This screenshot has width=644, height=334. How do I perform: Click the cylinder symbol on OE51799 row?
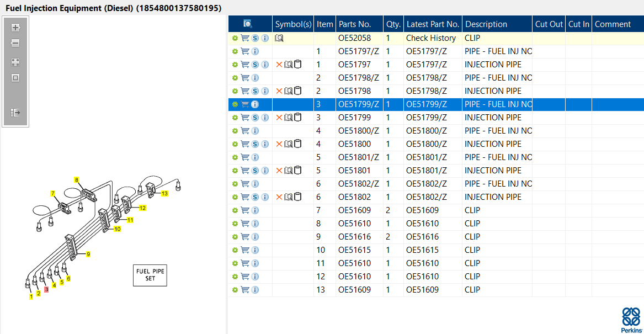click(x=298, y=118)
